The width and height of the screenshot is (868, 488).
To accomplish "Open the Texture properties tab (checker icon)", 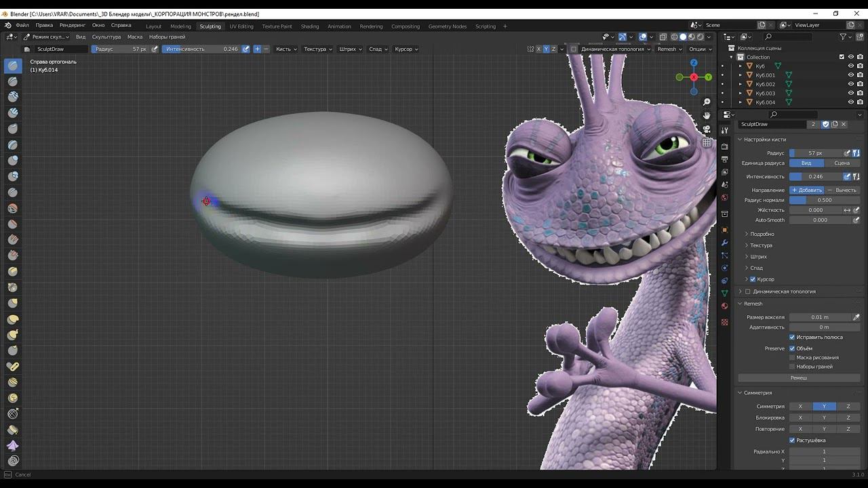I will pos(724,322).
